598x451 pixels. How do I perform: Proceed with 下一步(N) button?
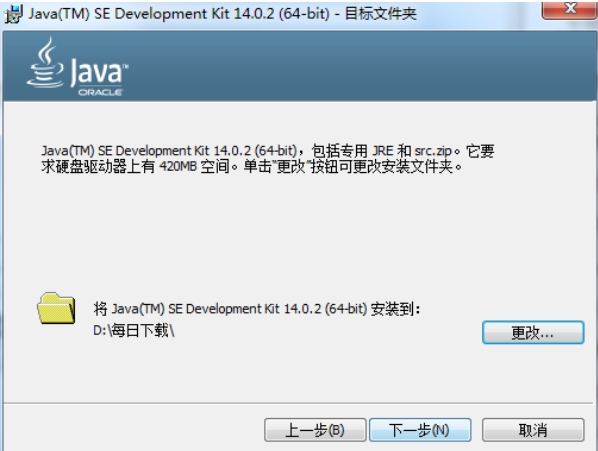(420, 430)
